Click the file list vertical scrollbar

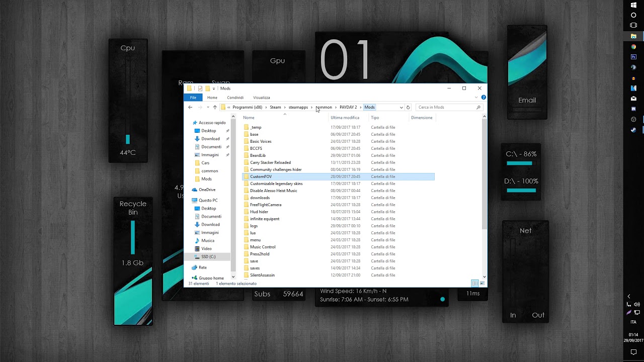(x=485, y=175)
